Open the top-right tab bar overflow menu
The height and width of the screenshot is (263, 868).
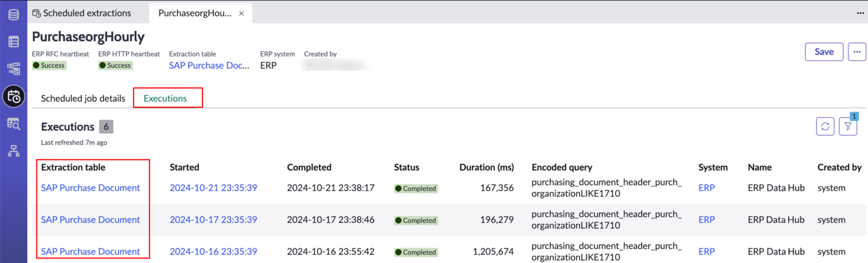[860, 13]
